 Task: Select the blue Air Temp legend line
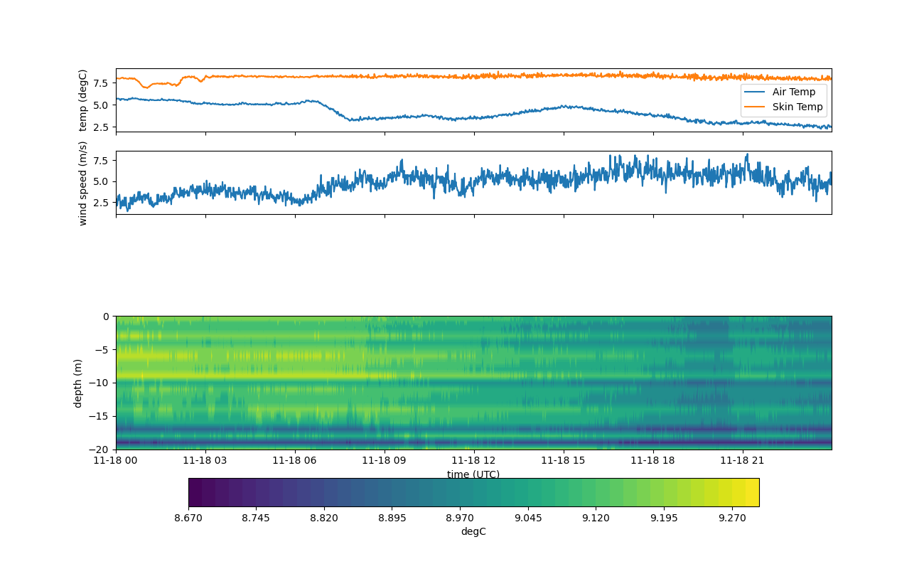pos(755,92)
